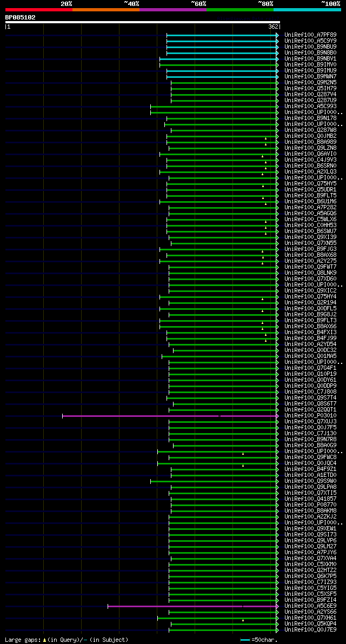Open hit UniRef100_B9N178
The image size is (346, 644).
pos(310,118)
